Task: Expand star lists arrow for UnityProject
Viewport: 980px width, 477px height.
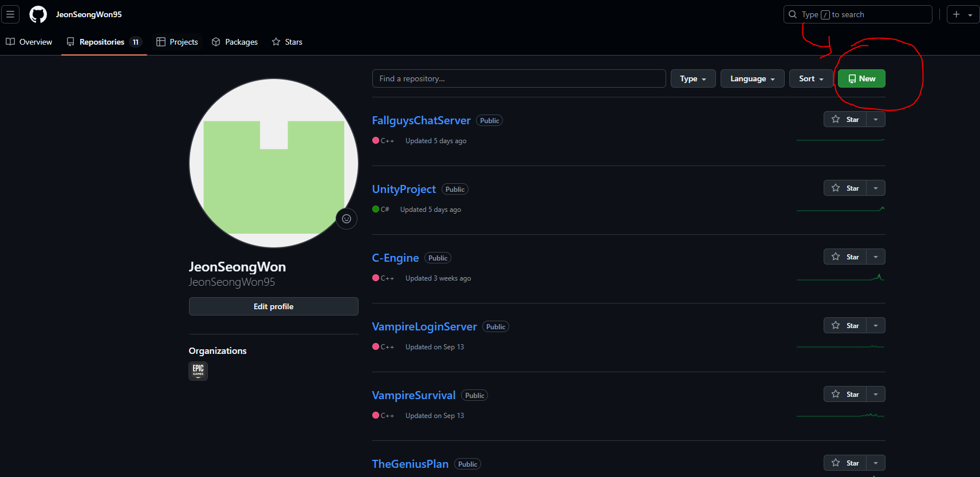Action: pyautogui.click(x=876, y=188)
